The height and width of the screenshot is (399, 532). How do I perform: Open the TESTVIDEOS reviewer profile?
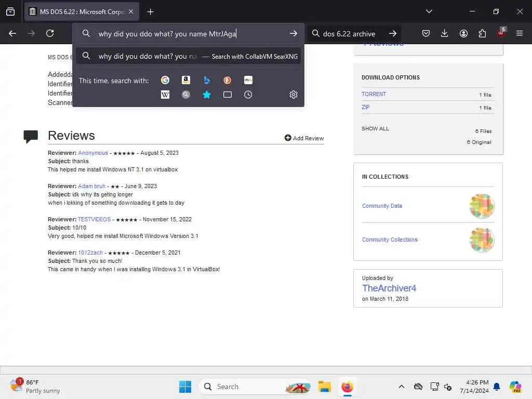pos(95,220)
